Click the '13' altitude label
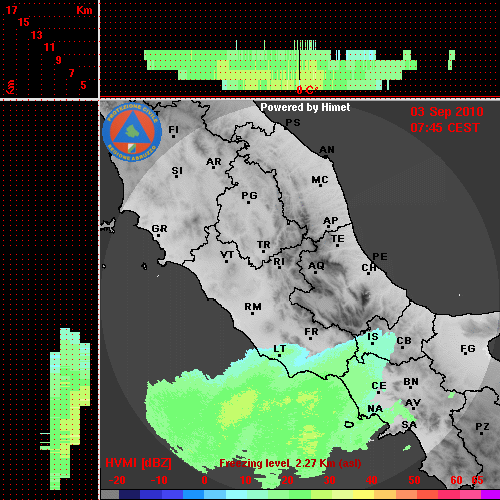Viewport: 500px width, 500px height. (x=37, y=35)
